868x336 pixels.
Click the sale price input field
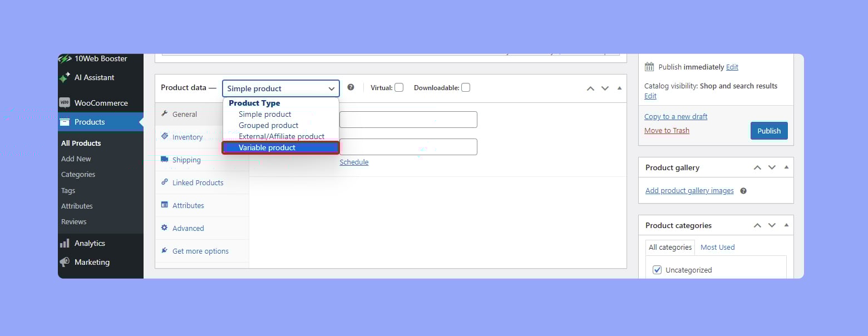tap(408, 147)
